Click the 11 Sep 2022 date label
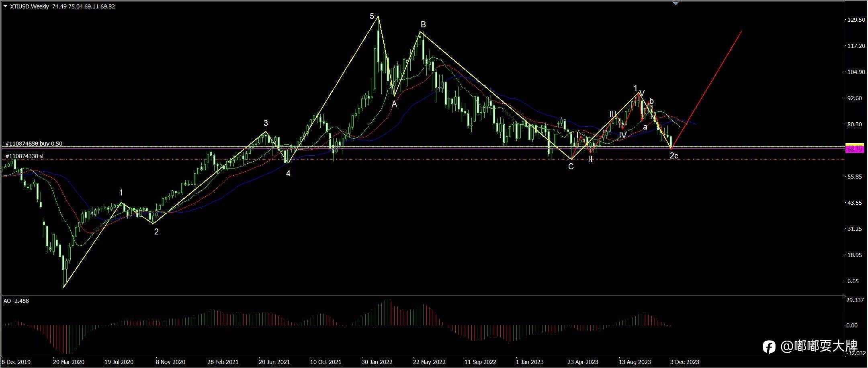868x368 pixels. [481, 362]
